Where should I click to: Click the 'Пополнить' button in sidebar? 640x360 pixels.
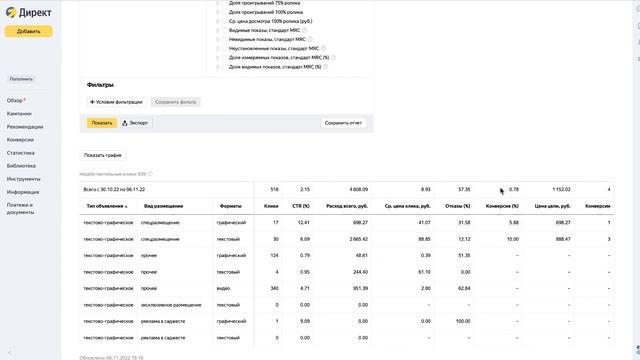tap(21, 79)
